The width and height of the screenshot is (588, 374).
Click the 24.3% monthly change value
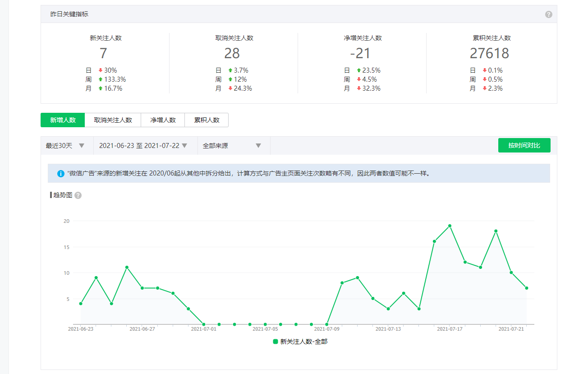(243, 88)
